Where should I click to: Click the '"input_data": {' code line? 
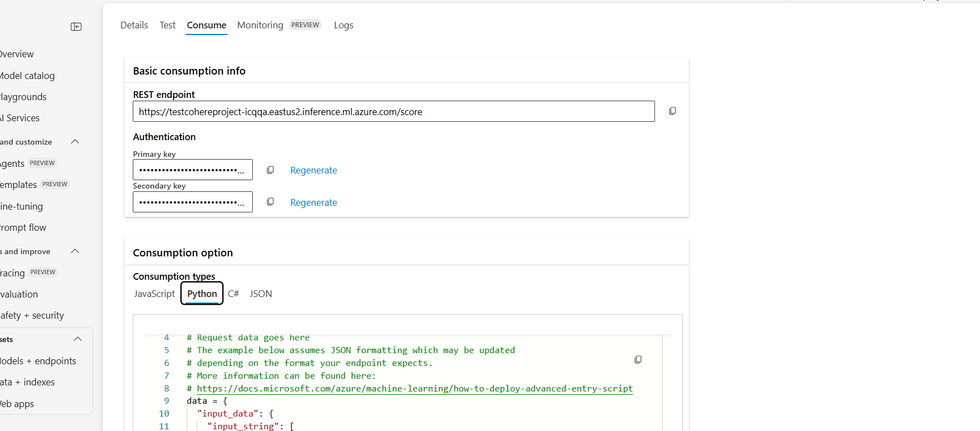(x=235, y=414)
